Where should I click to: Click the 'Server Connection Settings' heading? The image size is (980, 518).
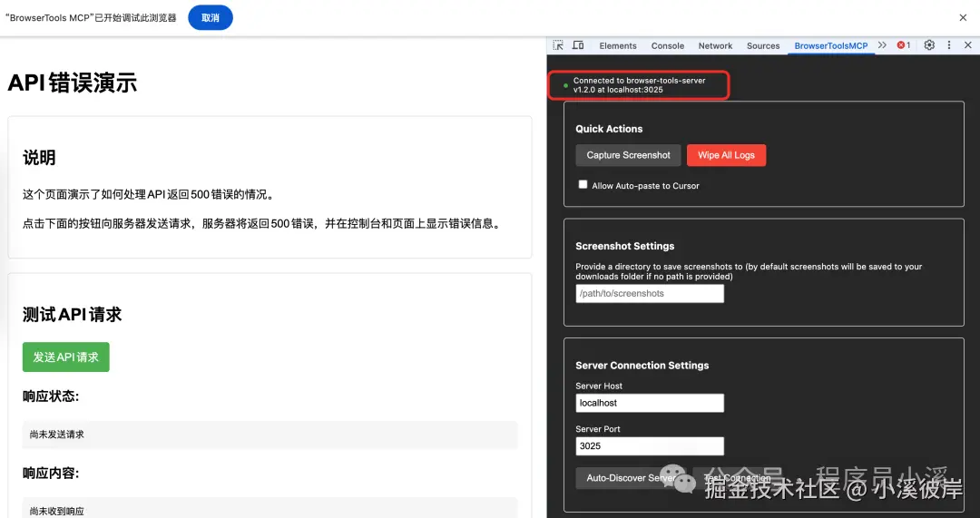(x=642, y=366)
